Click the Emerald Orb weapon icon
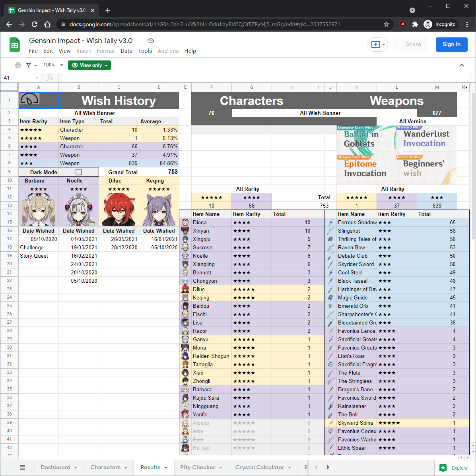 tap(330, 306)
